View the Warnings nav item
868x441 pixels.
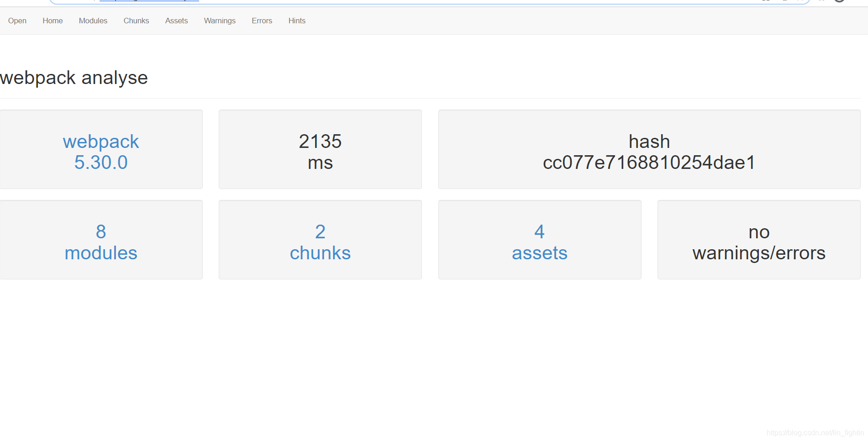tap(220, 21)
